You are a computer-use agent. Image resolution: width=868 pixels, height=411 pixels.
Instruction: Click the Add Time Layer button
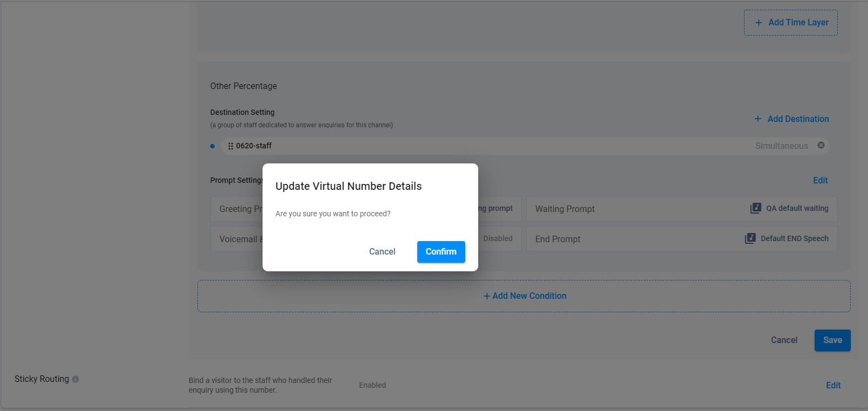[790, 23]
